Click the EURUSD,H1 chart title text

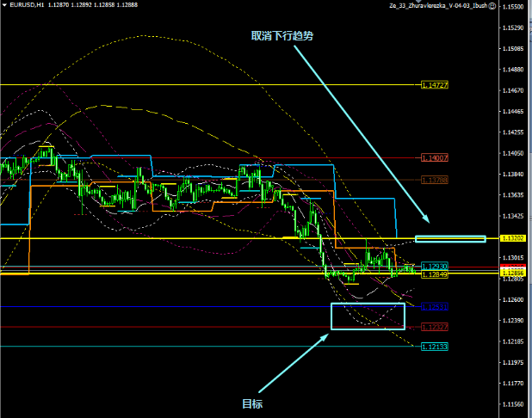tap(27, 6)
